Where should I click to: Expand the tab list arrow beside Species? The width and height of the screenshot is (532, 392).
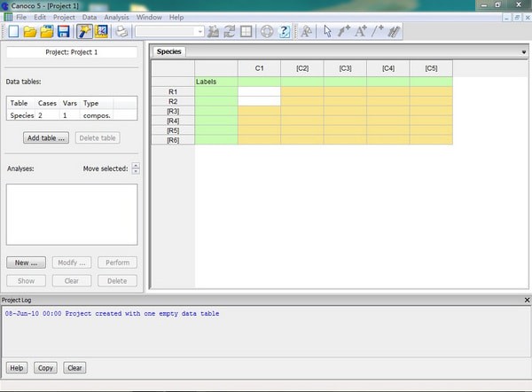pyautogui.click(x=524, y=52)
